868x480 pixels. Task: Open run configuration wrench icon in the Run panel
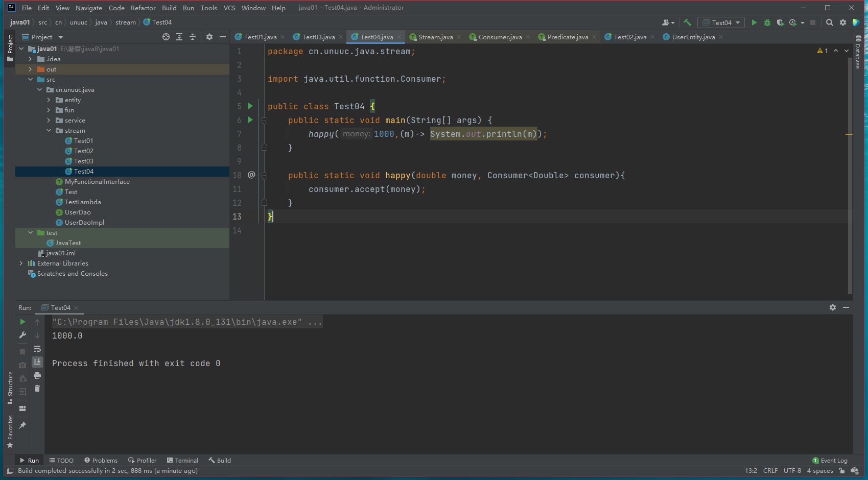[x=22, y=335]
